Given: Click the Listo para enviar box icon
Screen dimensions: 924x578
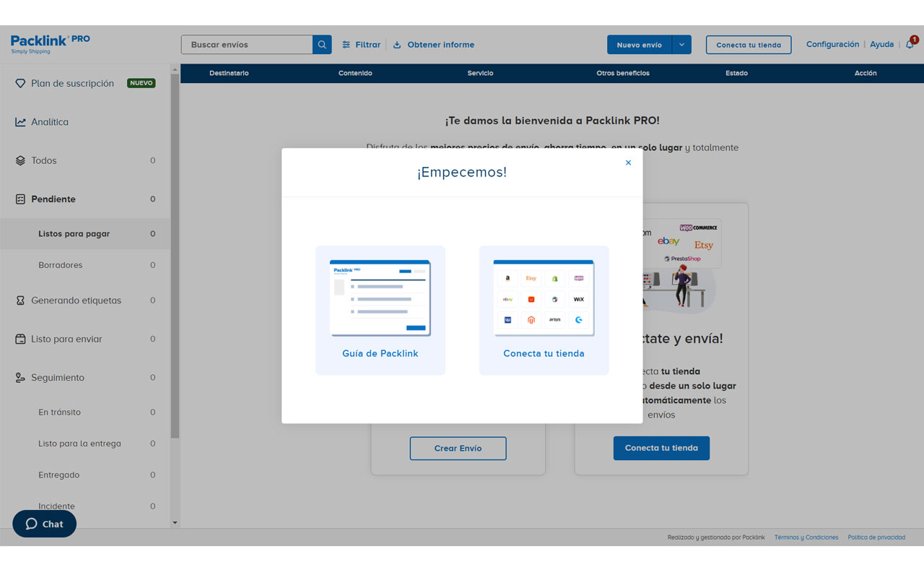Looking at the screenshot, I should point(20,339).
